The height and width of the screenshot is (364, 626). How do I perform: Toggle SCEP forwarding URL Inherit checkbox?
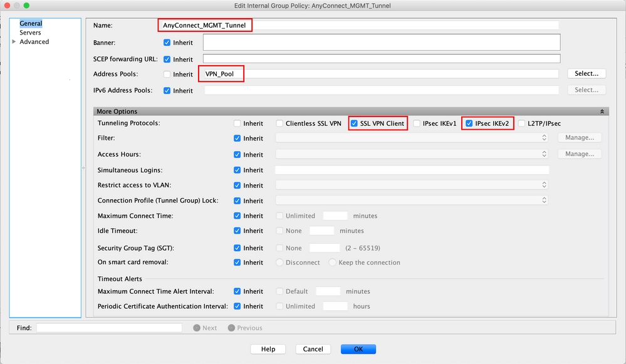click(167, 60)
